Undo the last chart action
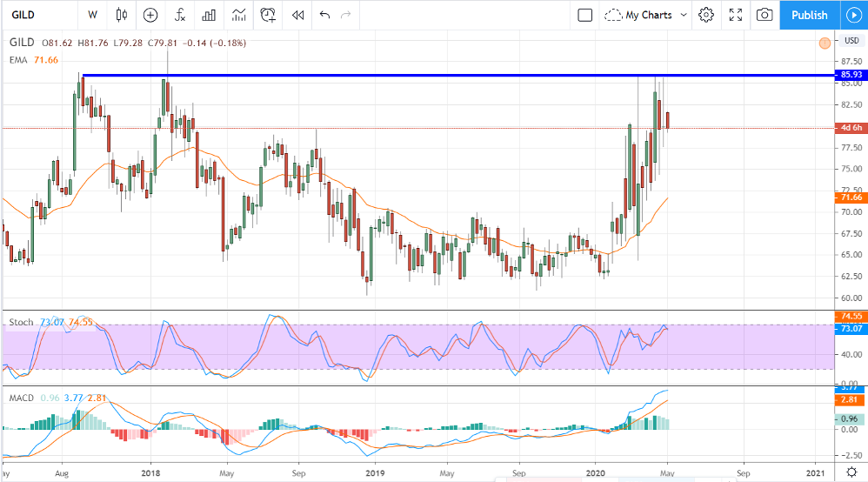This screenshot has height=482, width=868. 325,15
